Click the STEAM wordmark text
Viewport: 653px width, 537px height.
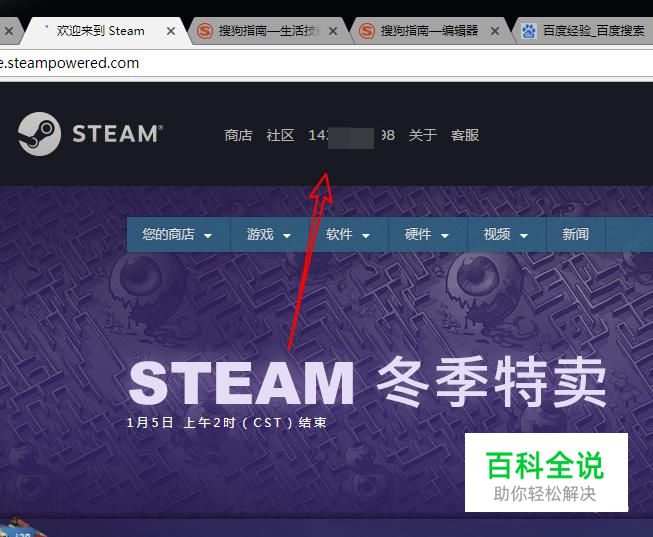(117, 134)
